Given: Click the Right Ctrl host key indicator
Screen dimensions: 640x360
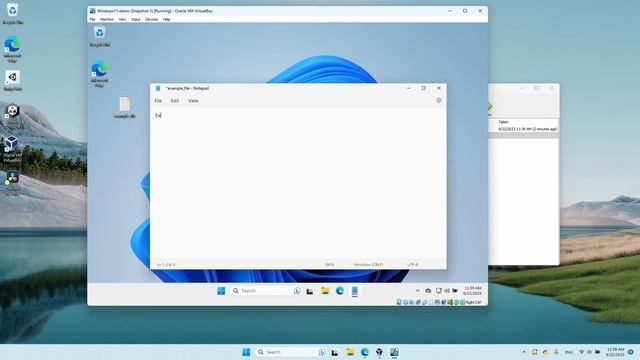Looking at the screenshot, I should click(473, 302).
